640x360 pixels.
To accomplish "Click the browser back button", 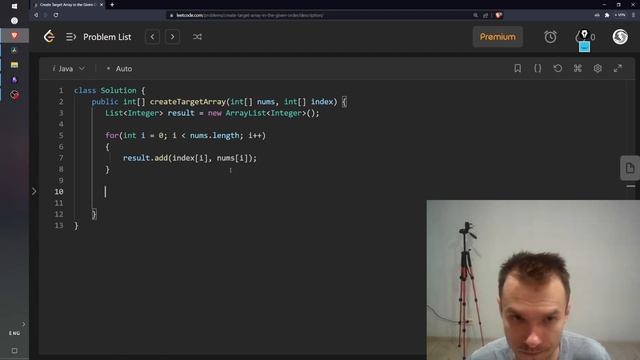I will [36, 15].
